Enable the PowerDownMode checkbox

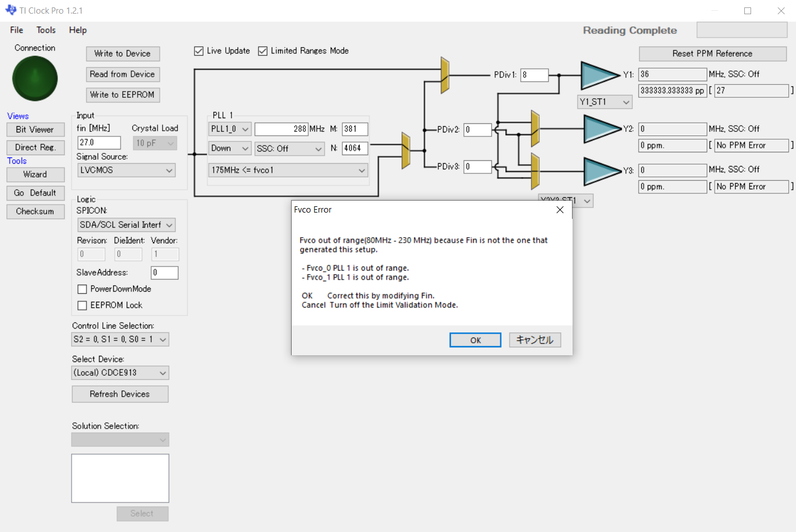[x=82, y=289]
